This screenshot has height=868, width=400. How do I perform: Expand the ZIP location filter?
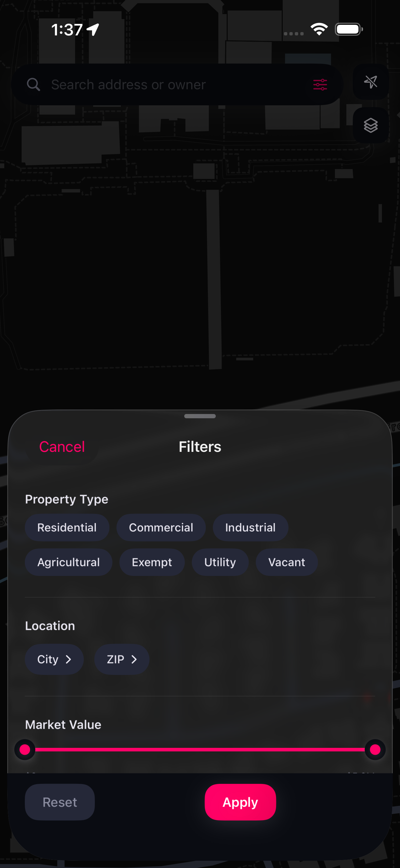click(121, 659)
